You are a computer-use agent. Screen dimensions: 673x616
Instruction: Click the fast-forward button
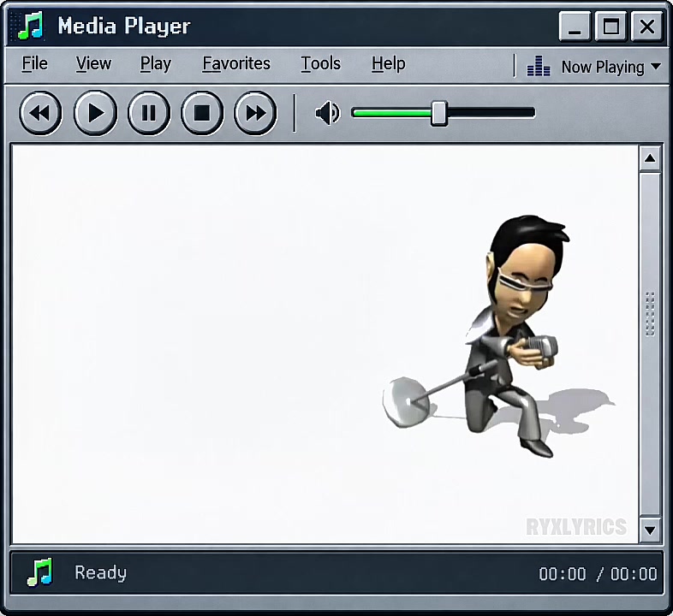click(x=255, y=113)
